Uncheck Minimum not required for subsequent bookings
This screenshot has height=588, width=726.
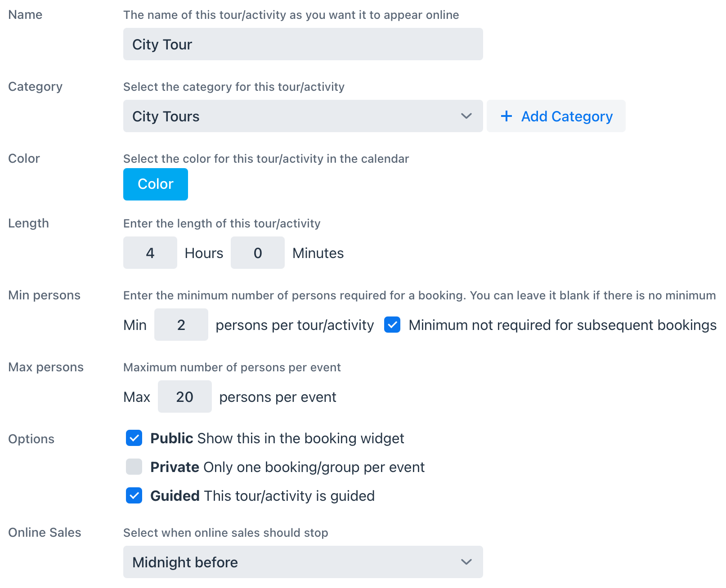pos(392,325)
